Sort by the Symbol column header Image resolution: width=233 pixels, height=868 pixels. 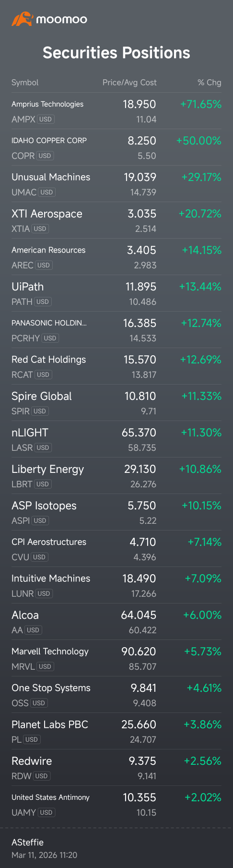point(25,83)
